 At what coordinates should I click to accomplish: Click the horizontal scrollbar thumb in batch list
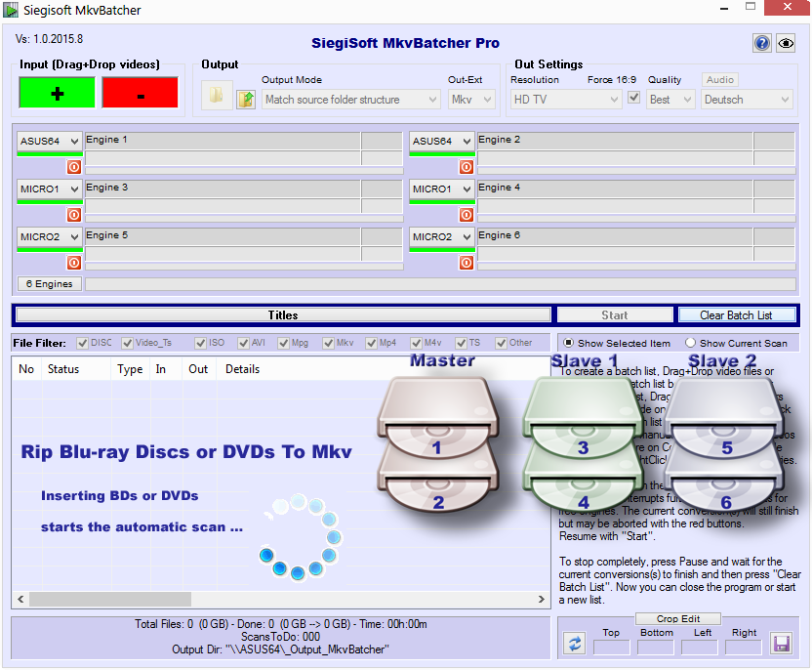point(110,599)
